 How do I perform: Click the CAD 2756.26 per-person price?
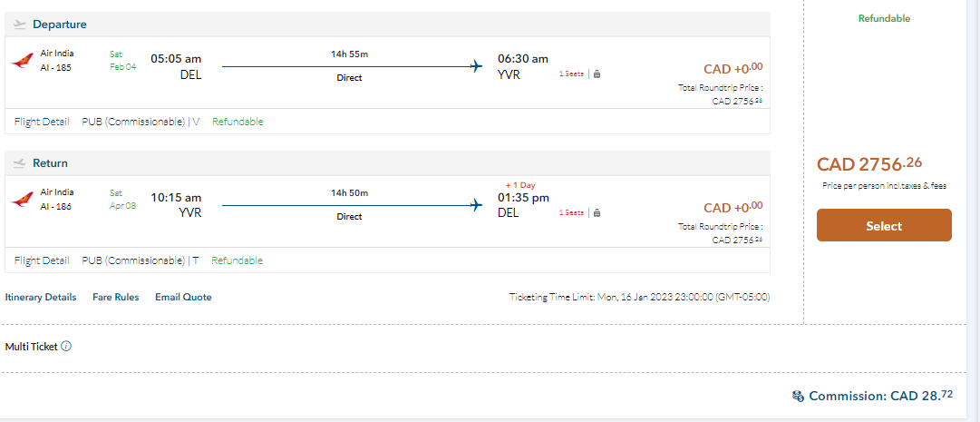[x=868, y=164]
